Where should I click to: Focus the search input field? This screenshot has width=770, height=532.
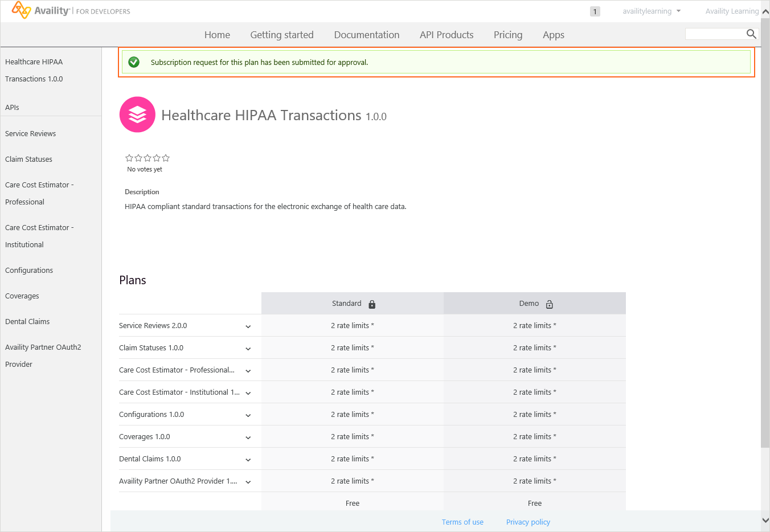tap(715, 34)
